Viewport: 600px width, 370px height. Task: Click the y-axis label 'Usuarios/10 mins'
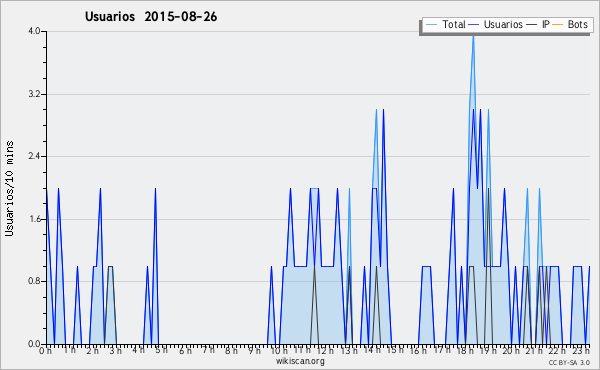(x=9, y=189)
